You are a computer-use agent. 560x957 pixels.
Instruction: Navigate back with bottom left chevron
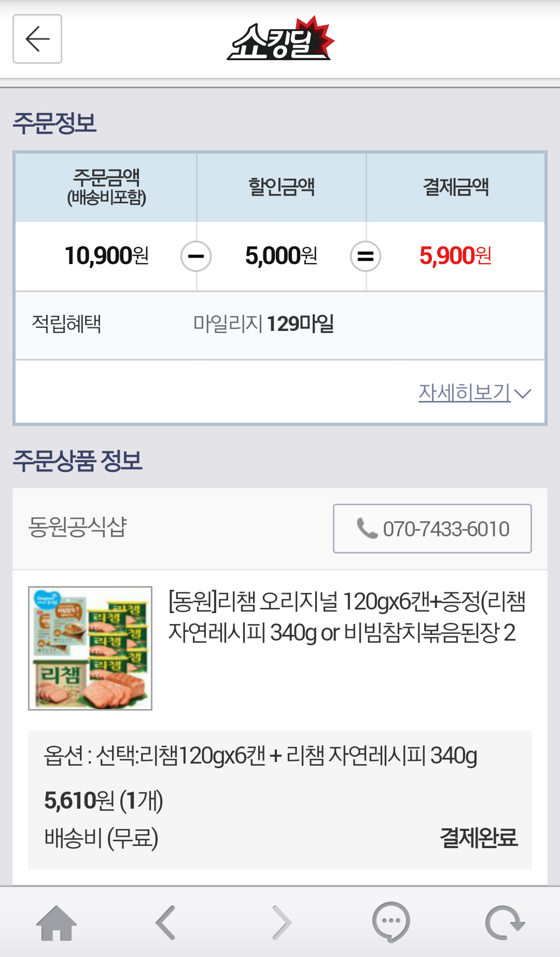(x=166, y=923)
